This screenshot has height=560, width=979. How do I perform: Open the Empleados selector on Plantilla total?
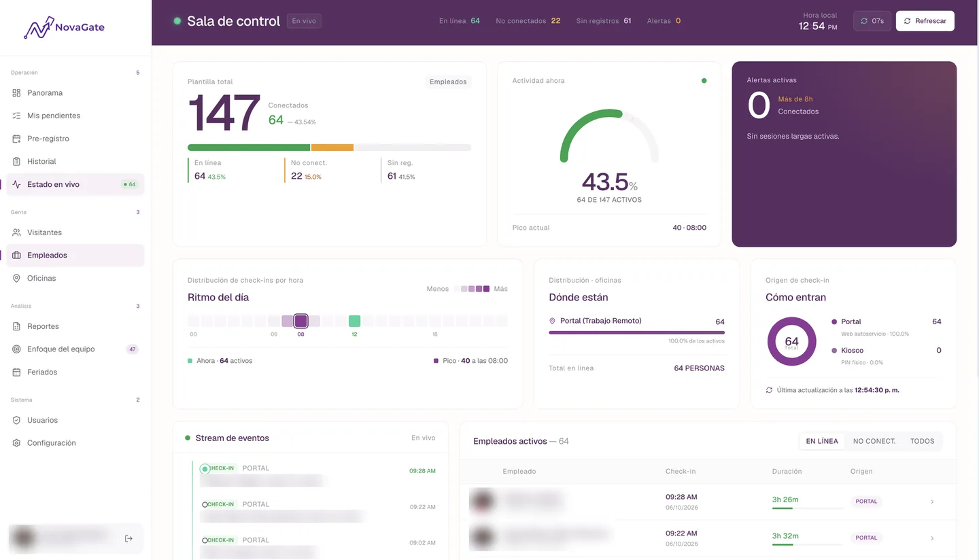[x=448, y=82]
